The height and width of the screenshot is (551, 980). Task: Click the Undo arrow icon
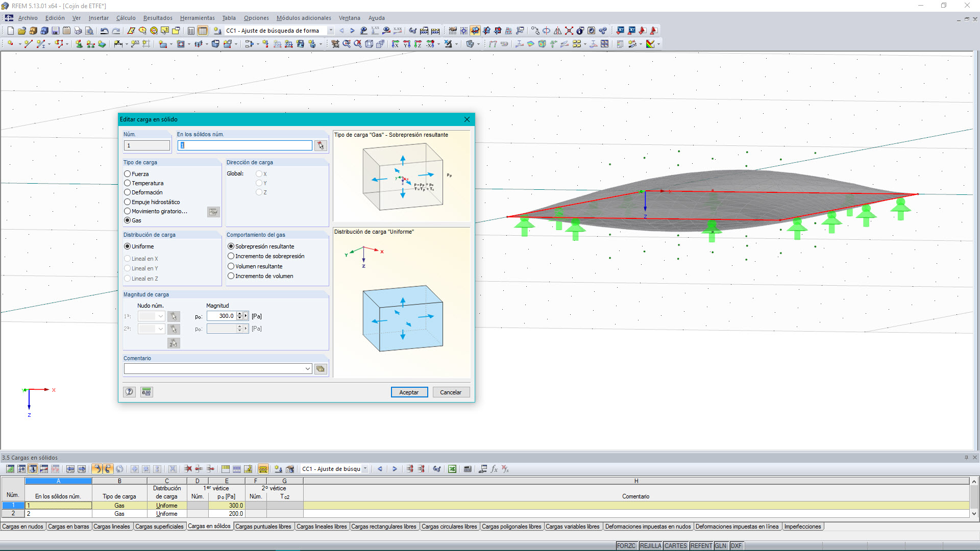[x=104, y=31]
